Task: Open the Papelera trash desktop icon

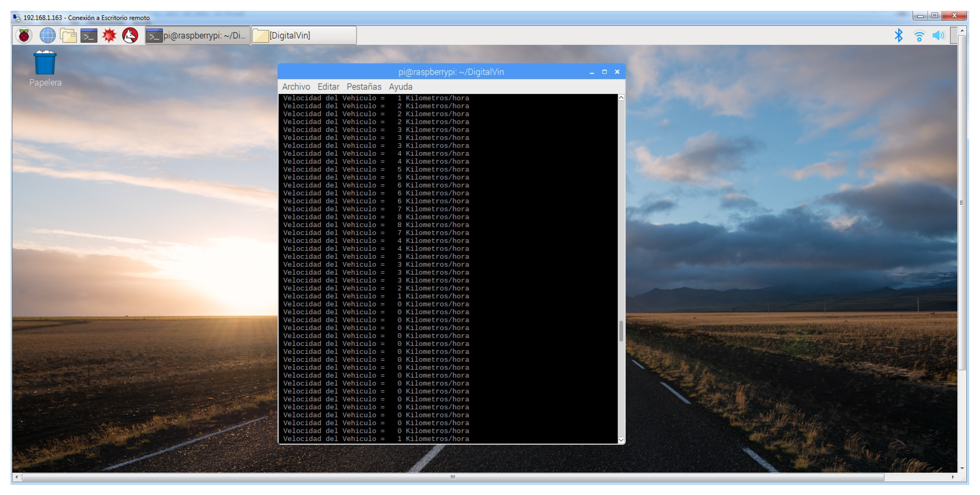Action: click(x=45, y=64)
